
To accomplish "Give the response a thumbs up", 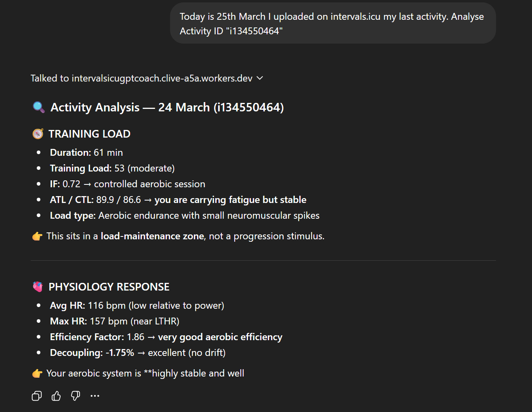I will click(x=56, y=396).
